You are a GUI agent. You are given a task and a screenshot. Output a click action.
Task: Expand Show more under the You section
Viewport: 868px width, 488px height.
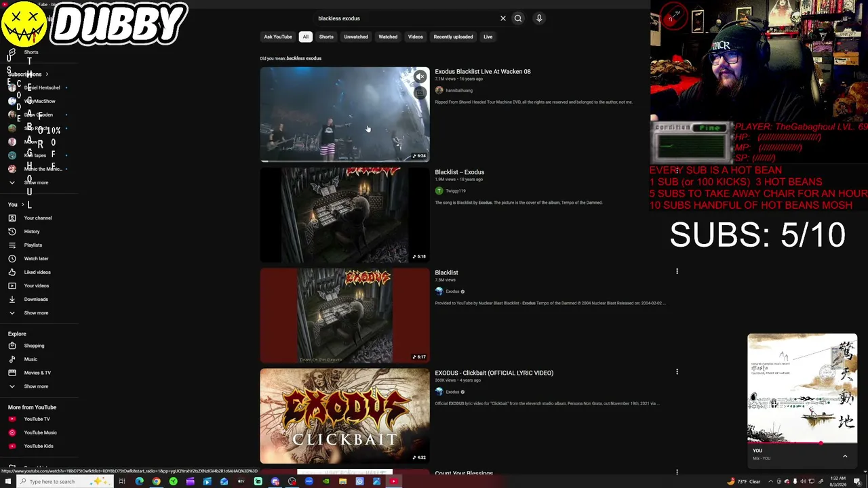pos(36,313)
